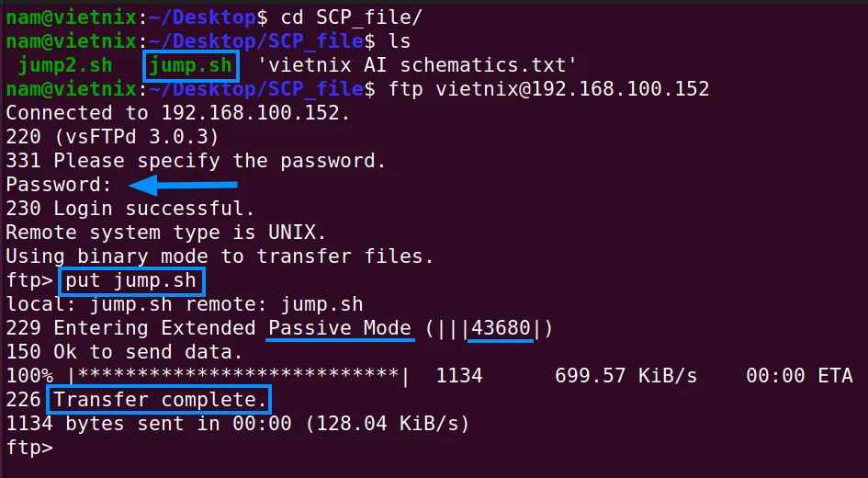Click the boxed 'put jump.sh' command
The height and width of the screenshot is (478, 868).
click(x=131, y=281)
